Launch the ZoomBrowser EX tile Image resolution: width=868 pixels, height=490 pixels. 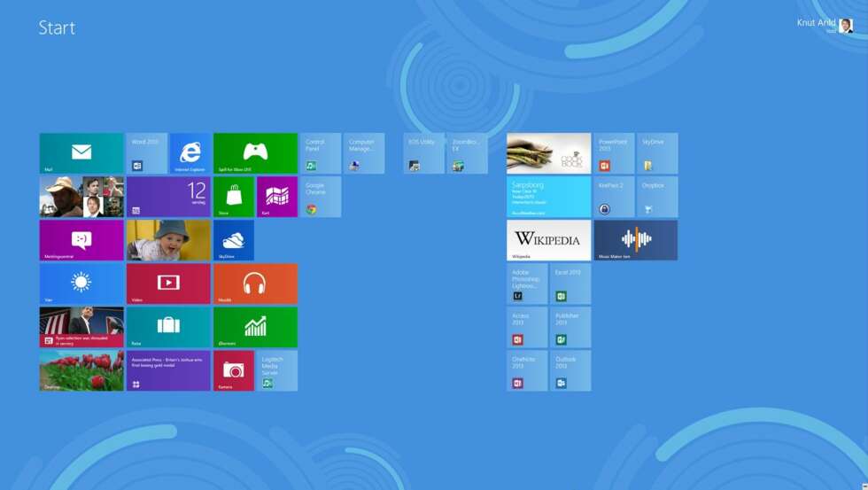tap(468, 153)
